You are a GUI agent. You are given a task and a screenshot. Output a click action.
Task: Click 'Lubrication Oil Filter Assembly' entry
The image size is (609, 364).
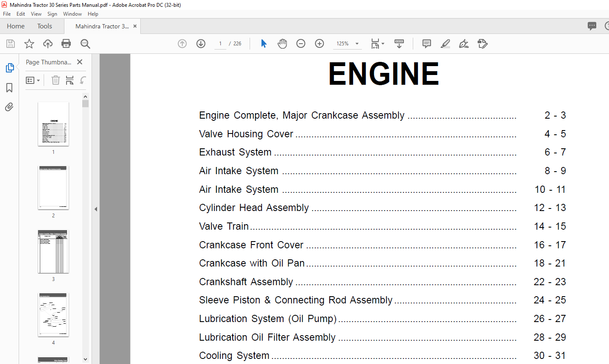267,337
